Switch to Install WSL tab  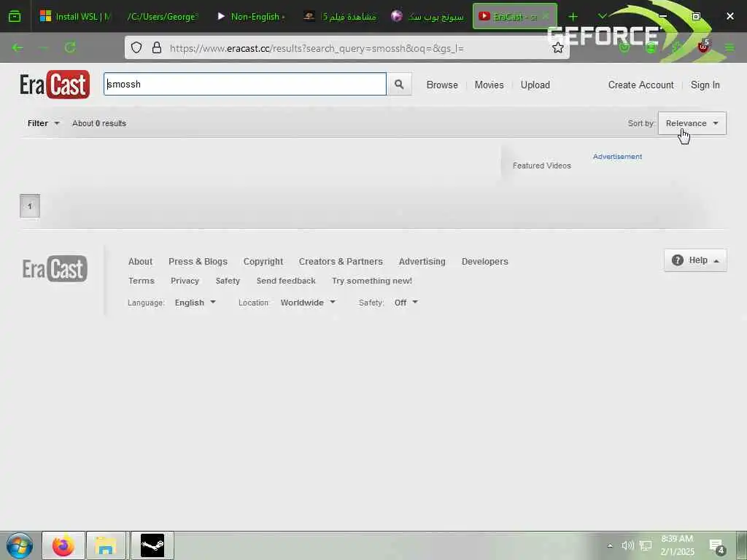coord(75,17)
